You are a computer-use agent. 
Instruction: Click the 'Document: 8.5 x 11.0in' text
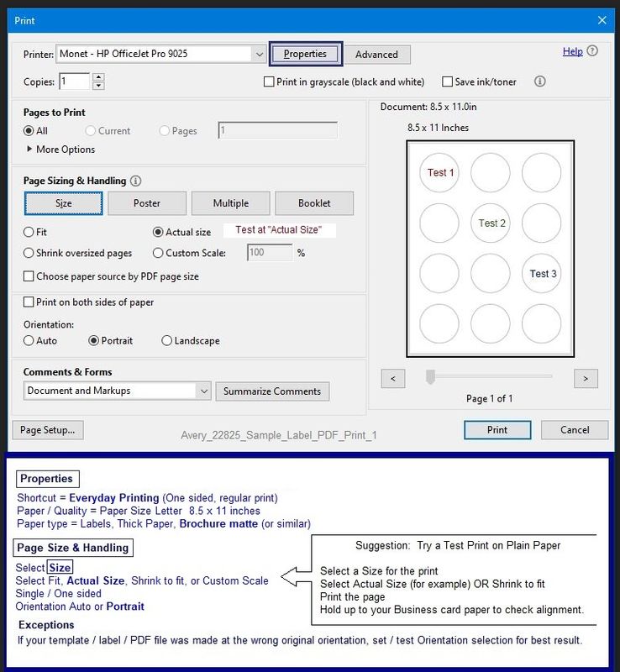[428, 107]
